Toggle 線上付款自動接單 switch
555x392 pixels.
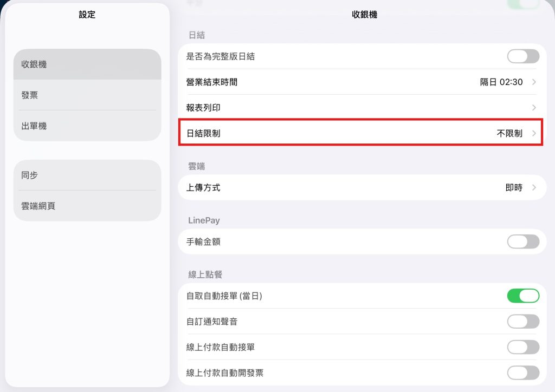click(523, 347)
